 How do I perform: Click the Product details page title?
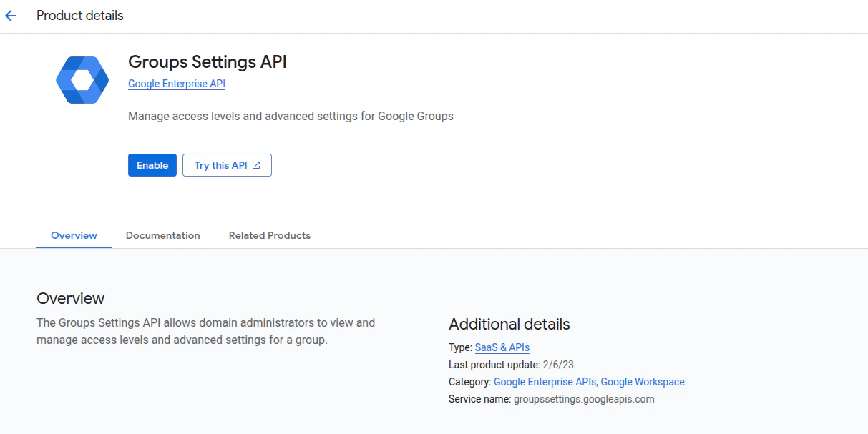pos(79,16)
